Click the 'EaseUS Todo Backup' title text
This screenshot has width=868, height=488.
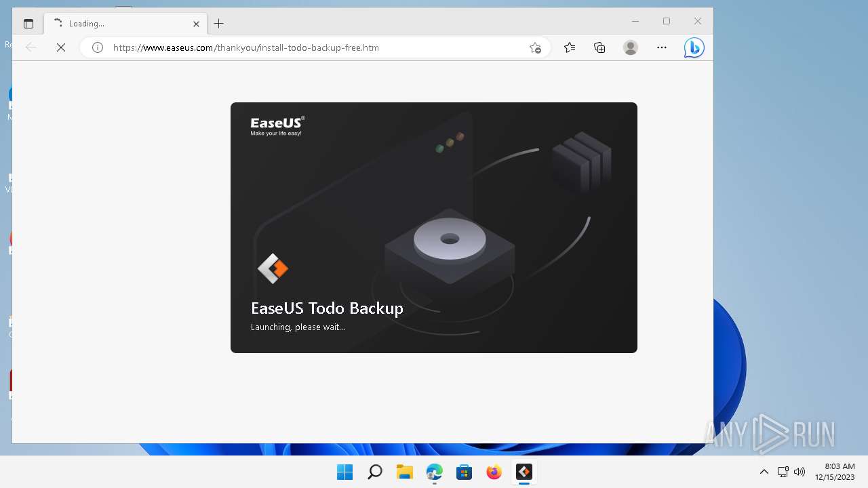[327, 308]
